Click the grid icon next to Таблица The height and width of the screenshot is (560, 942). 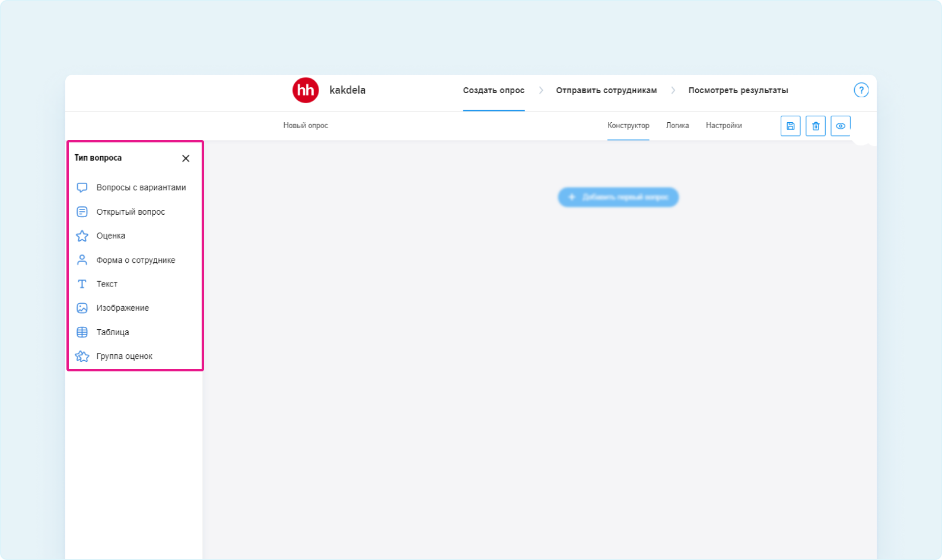point(82,332)
